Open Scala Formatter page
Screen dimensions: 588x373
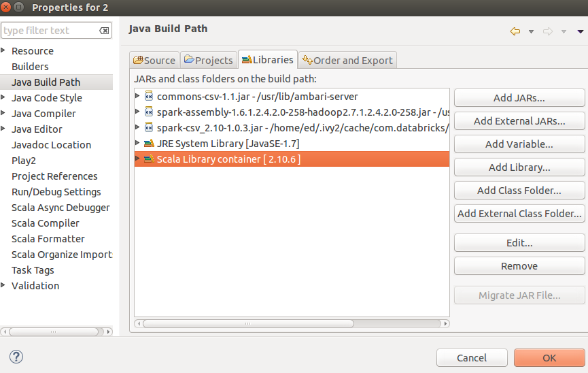[48, 239]
